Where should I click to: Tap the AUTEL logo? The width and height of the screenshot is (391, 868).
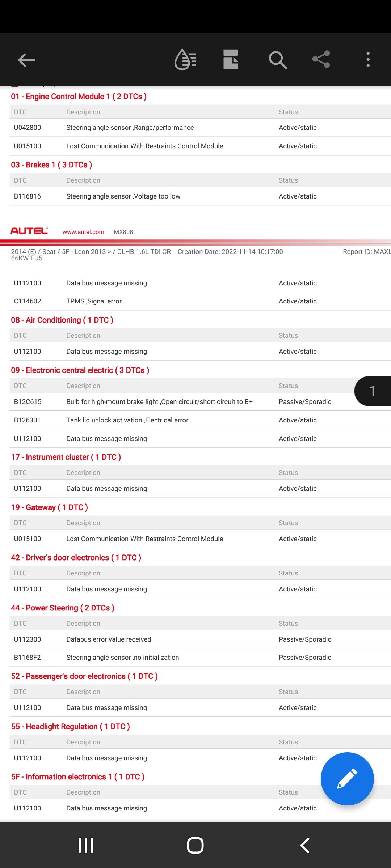tap(29, 231)
